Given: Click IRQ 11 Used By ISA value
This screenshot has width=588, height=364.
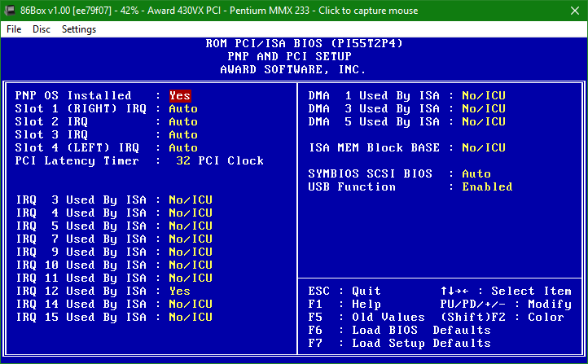Looking at the screenshot, I should 191,278.
